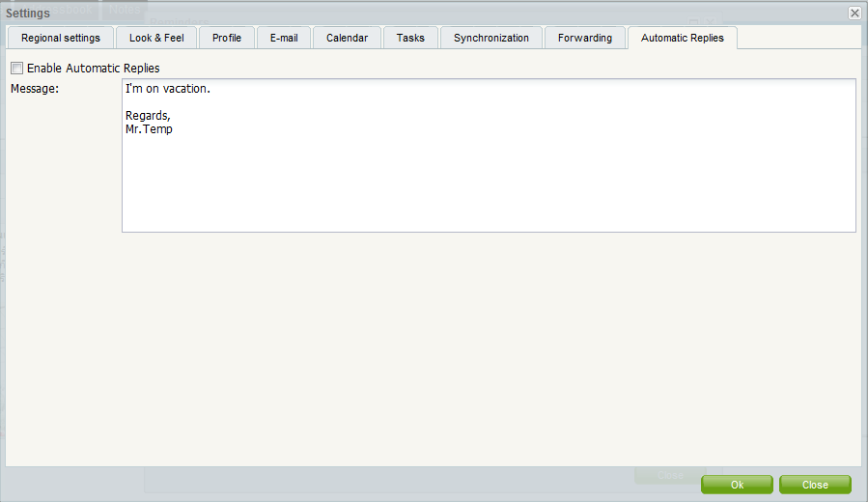
Task: Select the Automatic Replies tab
Action: tap(683, 38)
